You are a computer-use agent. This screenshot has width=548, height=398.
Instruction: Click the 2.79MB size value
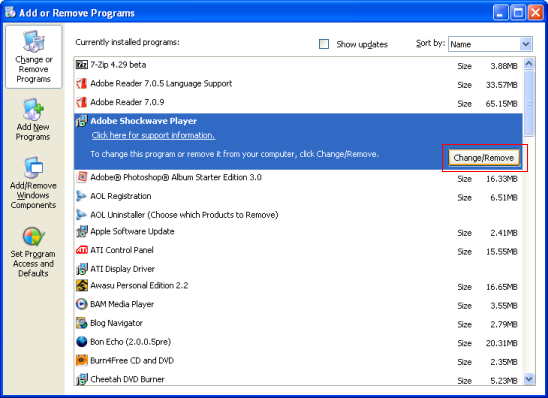pyautogui.click(x=504, y=325)
